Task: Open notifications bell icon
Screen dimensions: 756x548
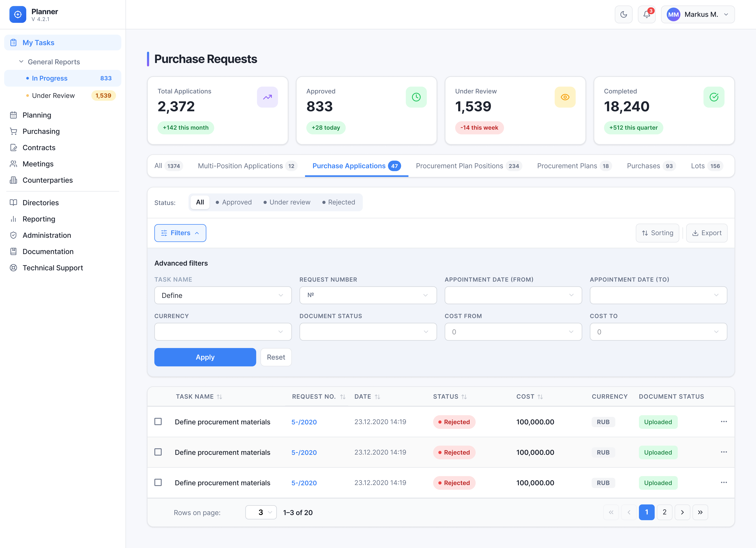Action: click(647, 14)
